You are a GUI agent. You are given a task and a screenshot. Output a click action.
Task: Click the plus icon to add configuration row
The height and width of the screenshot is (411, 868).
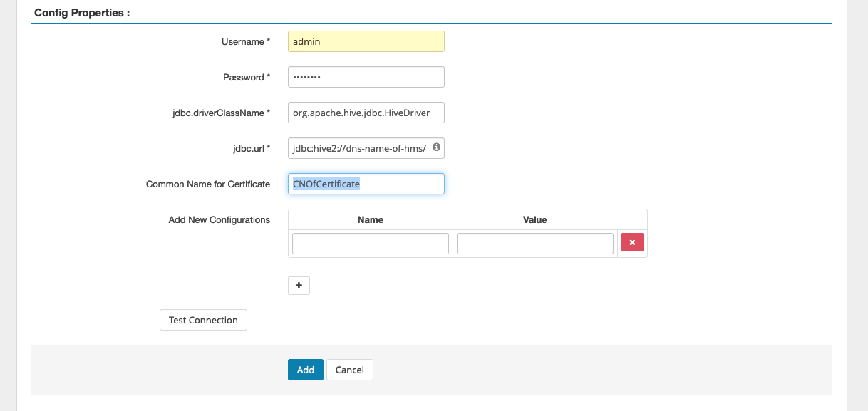point(299,285)
